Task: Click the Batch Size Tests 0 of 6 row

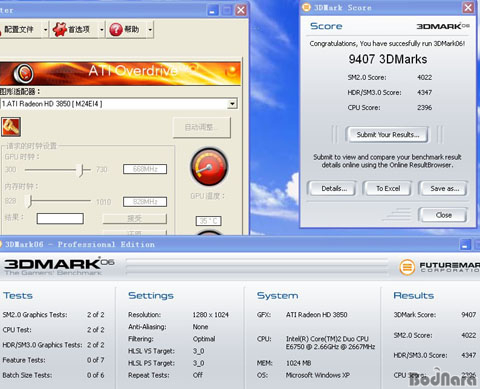Action: click(53, 375)
